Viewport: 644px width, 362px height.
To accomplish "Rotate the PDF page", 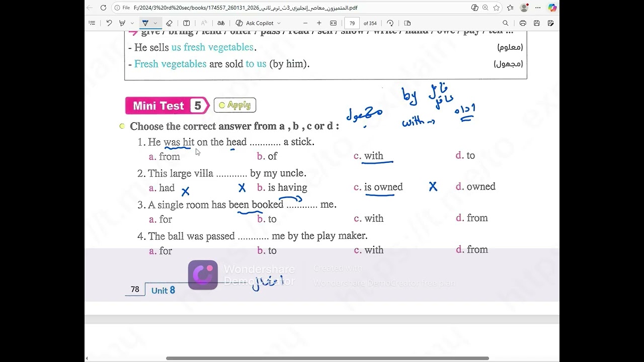I will click(390, 23).
